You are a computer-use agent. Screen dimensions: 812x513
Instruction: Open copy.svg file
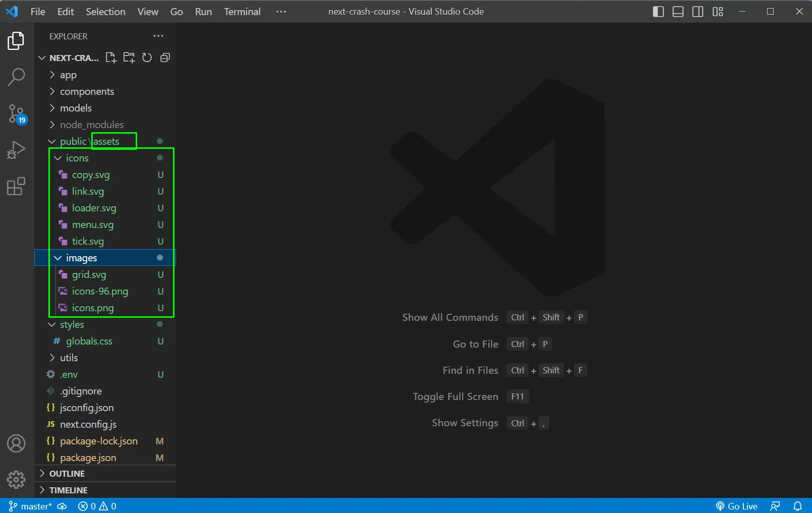point(105,175)
